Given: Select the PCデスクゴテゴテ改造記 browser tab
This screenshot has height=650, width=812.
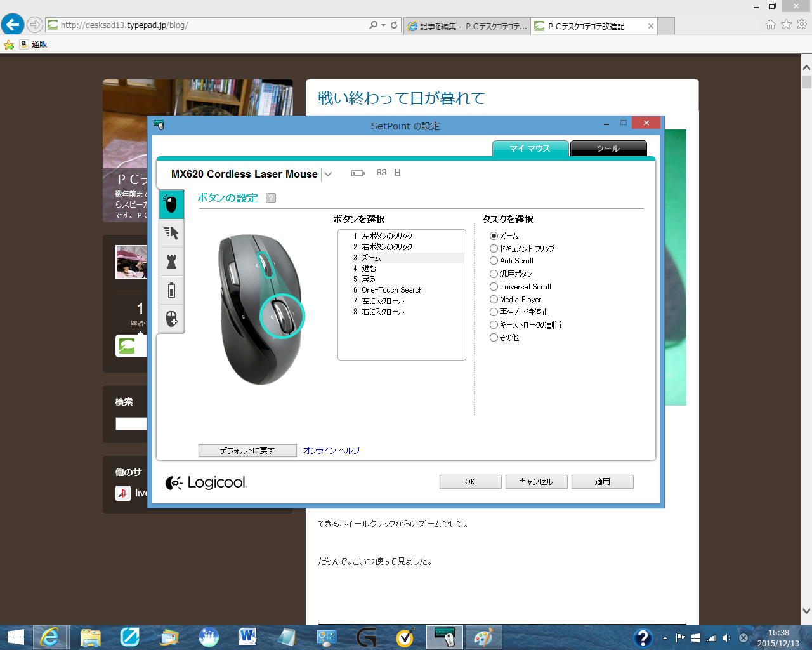Looking at the screenshot, I should point(587,26).
